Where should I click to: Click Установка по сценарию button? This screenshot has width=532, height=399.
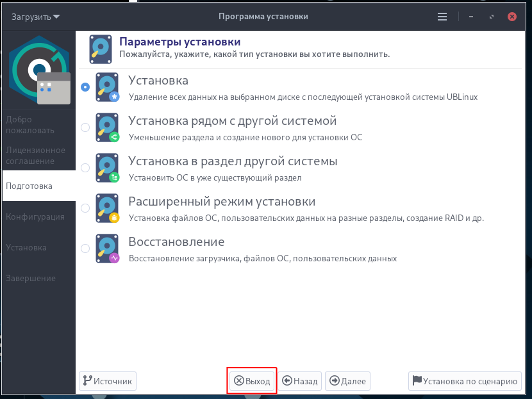click(x=465, y=381)
